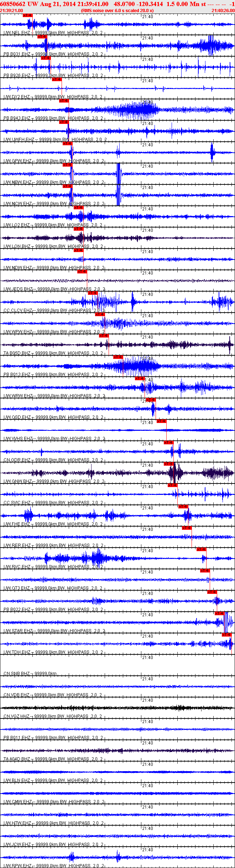Click the magnitude text "1.5 0.00 Mn st"

(186, 4)
